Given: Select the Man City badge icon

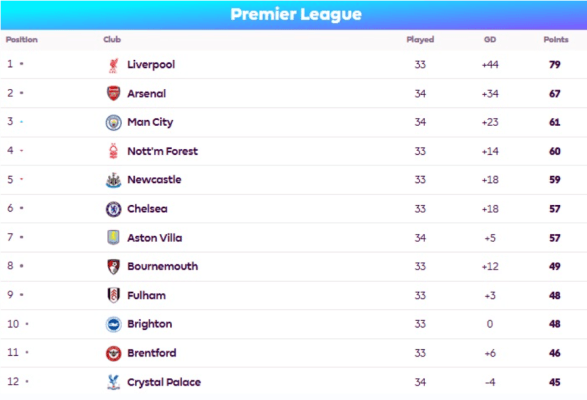Looking at the screenshot, I should (x=113, y=122).
